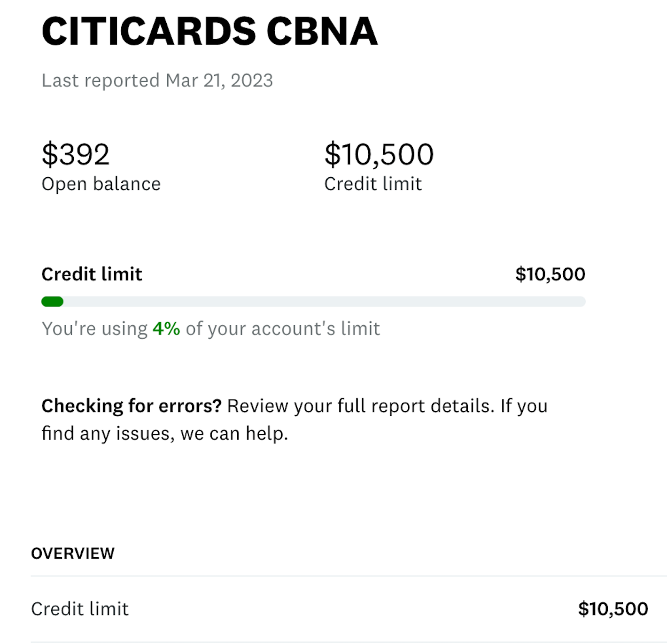Screen dimensions: 667x644
Task: Click the $392 open balance amount
Action: 75,154
